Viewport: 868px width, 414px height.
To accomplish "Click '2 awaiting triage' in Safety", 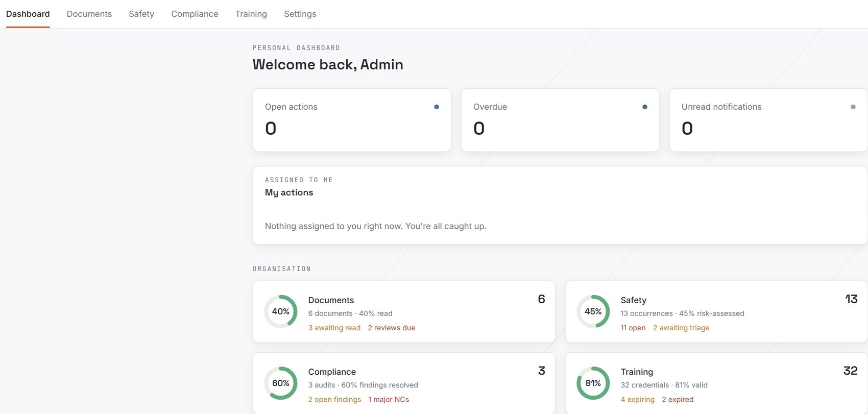I will click(x=681, y=328).
